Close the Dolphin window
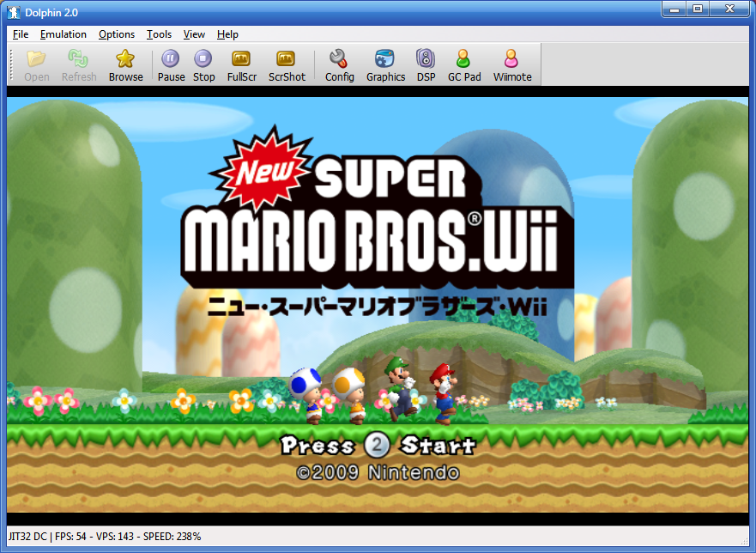This screenshot has height=553, width=756. (729, 9)
